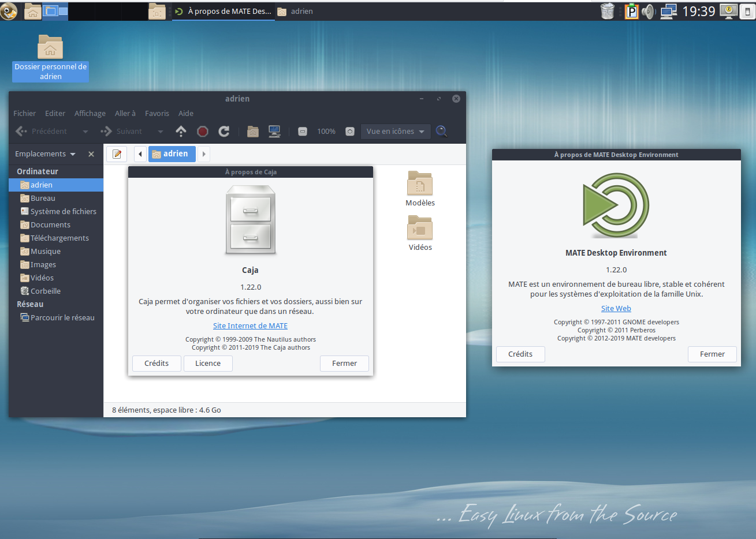The width and height of the screenshot is (756, 539).
Task: Open the main menu bird icon in the panel
Action: (9, 11)
